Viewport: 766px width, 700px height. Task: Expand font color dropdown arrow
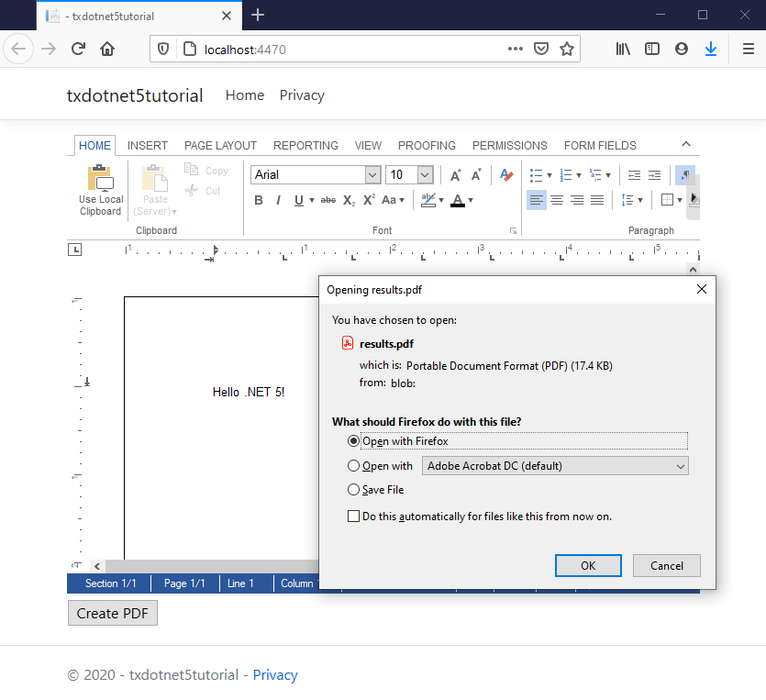(x=471, y=200)
